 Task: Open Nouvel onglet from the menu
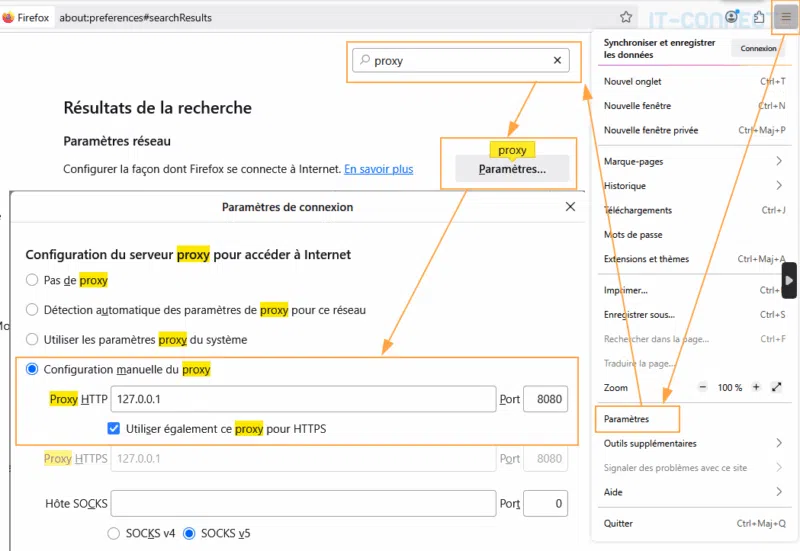click(694, 82)
